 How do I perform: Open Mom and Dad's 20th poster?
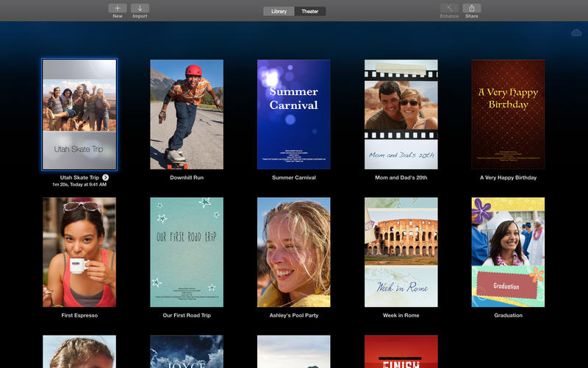coord(401,114)
